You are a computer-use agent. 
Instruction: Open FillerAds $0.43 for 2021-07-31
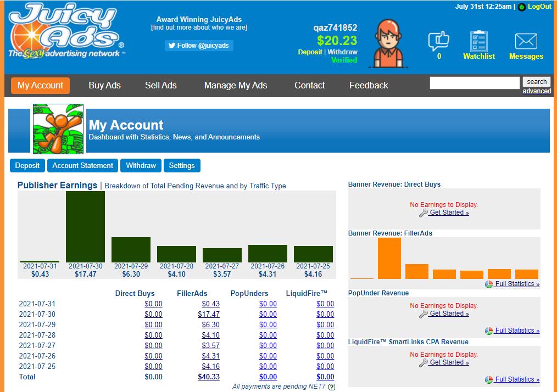click(x=210, y=304)
